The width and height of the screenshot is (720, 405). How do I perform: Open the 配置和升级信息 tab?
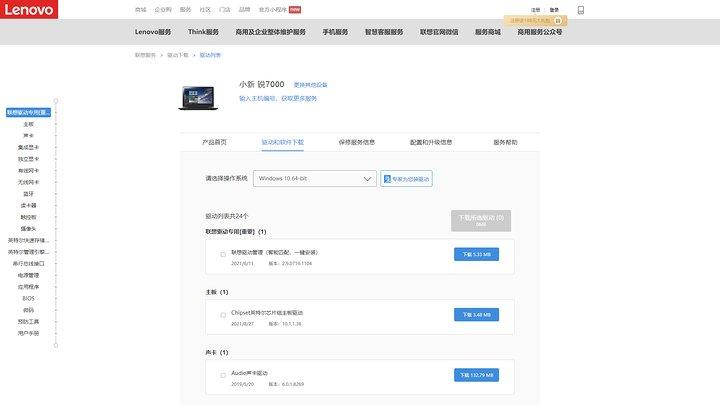431,142
